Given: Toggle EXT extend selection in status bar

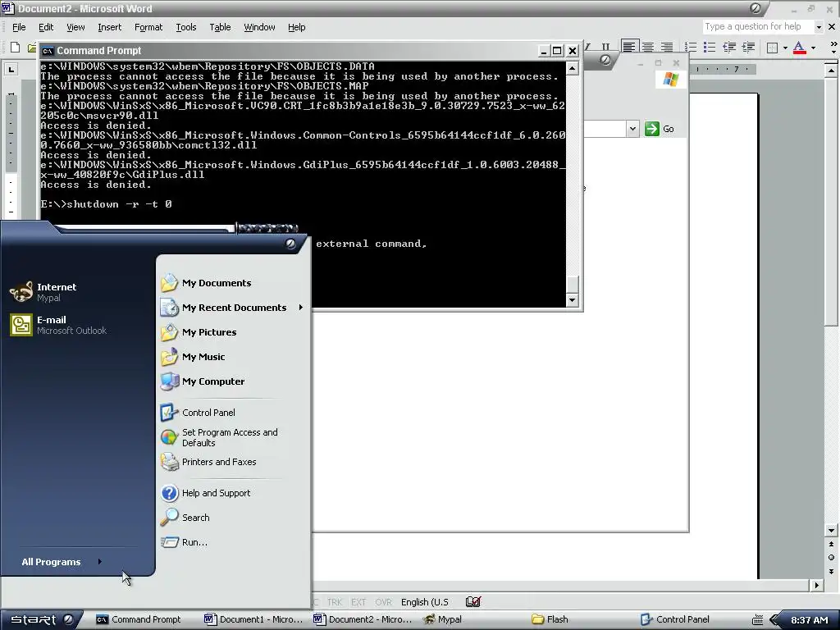Looking at the screenshot, I should pyautogui.click(x=358, y=602).
